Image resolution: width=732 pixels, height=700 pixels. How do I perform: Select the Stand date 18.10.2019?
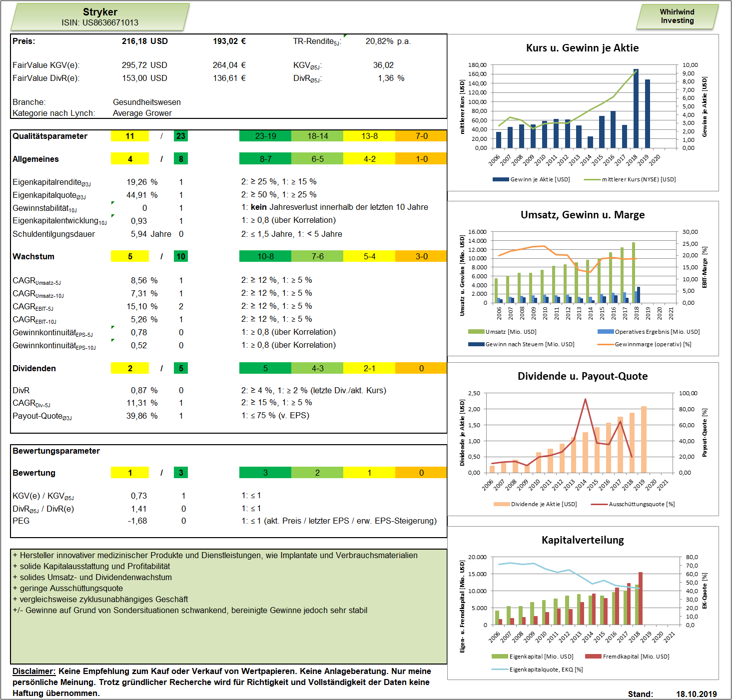(x=697, y=694)
